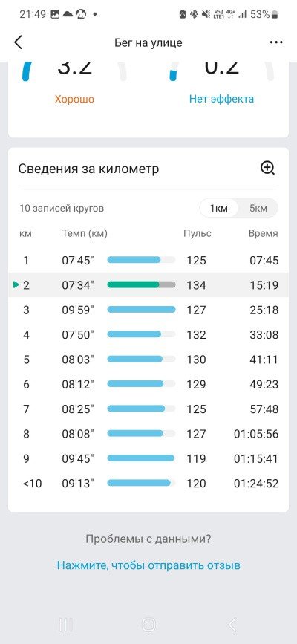Tap Android back navigation chevron
This screenshot has height=644, width=297.
point(232,625)
